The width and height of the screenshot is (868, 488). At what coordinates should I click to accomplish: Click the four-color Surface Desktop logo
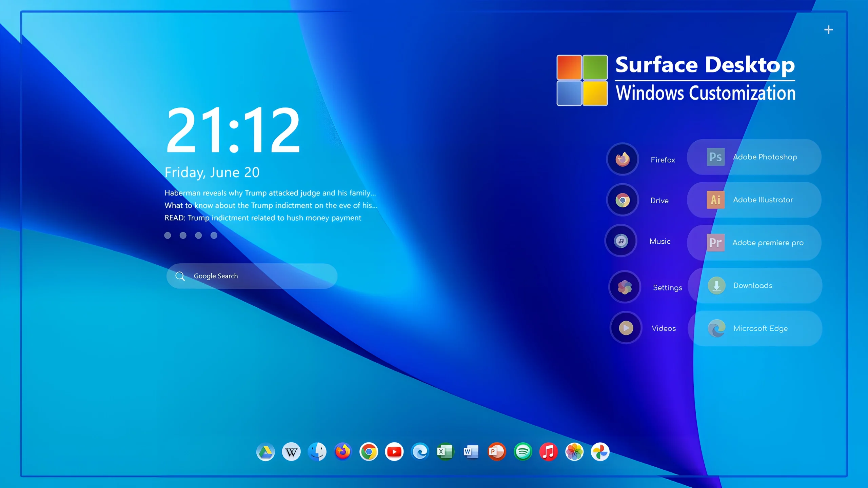(x=582, y=80)
